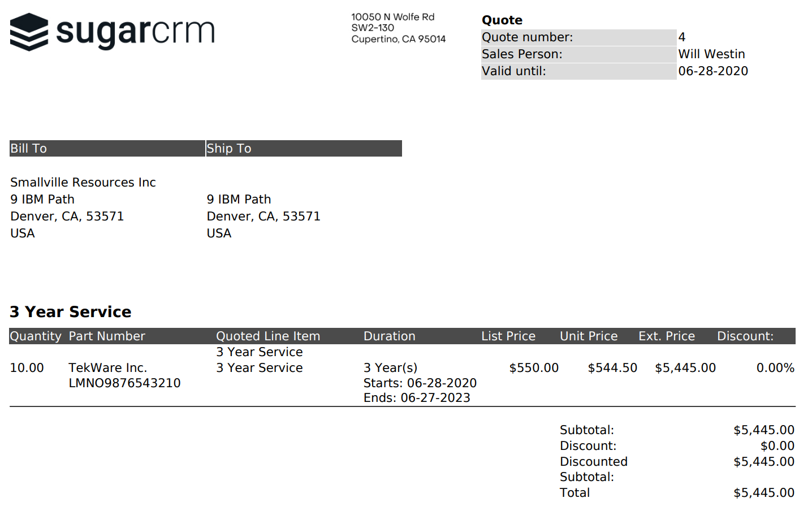812x511 pixels.
Task: Click the Total amount $5,445.00
Action: 763,493
